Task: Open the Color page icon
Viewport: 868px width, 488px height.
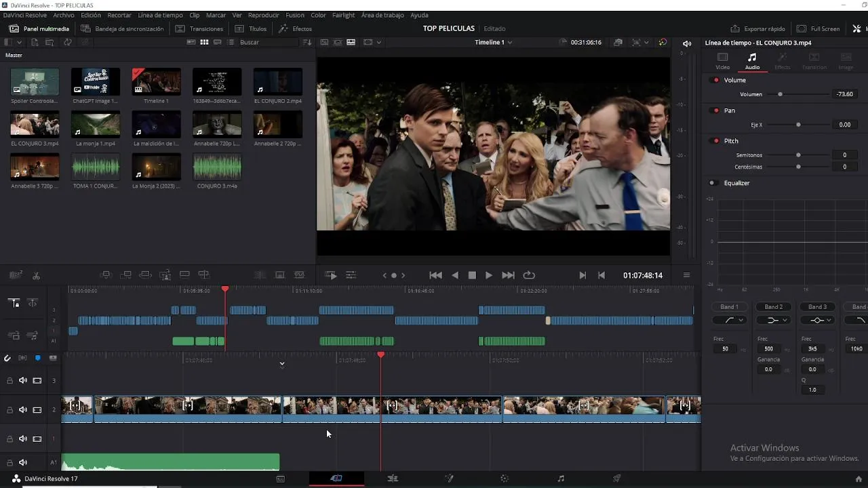Action: click(505, 479)
